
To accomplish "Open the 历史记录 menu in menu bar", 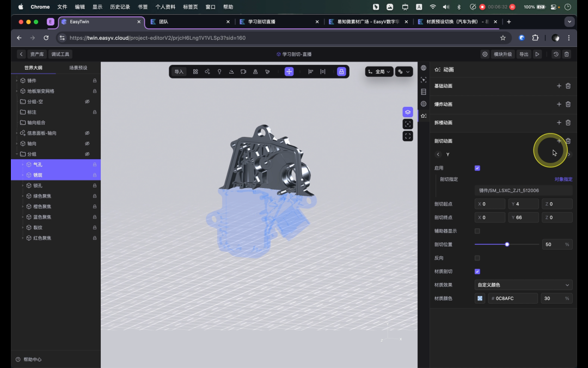I will [120, 7].
